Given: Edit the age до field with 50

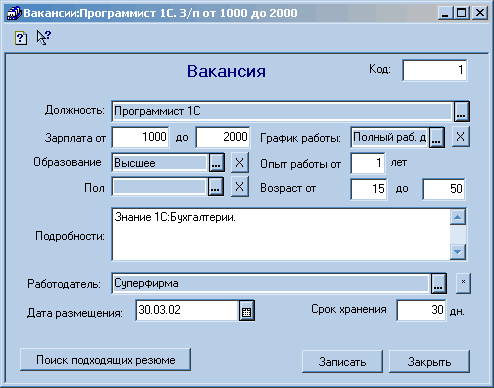Looking at the screenshot, I should click(444, 189).
